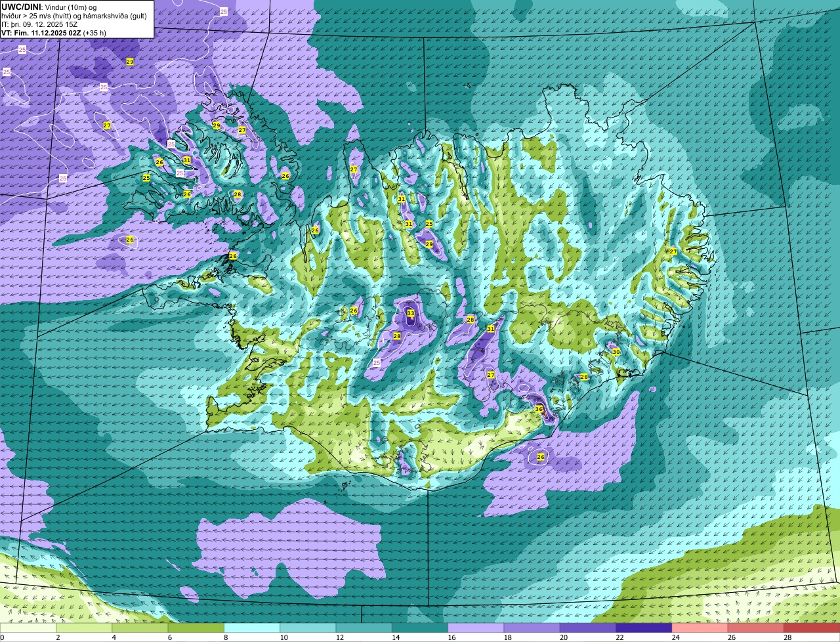Select the colour scale swatch between 14 and 16
Viewport: 840px width, 642px height.
pos(420,628)
